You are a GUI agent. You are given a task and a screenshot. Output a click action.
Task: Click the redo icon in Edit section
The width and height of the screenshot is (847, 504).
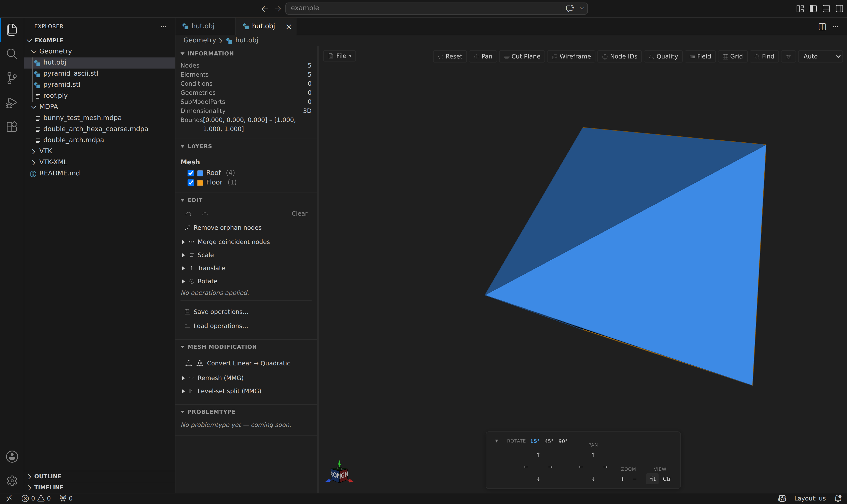coord(205,214)
